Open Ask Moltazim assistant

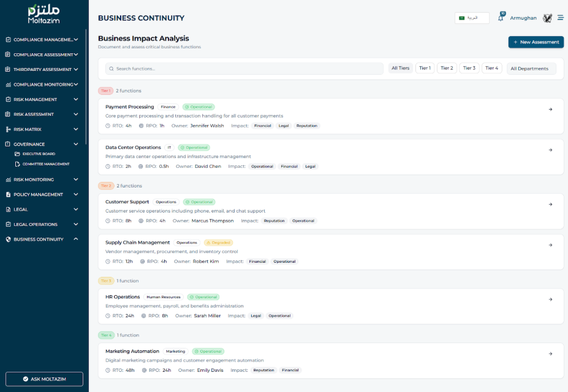tap(44, 379)
